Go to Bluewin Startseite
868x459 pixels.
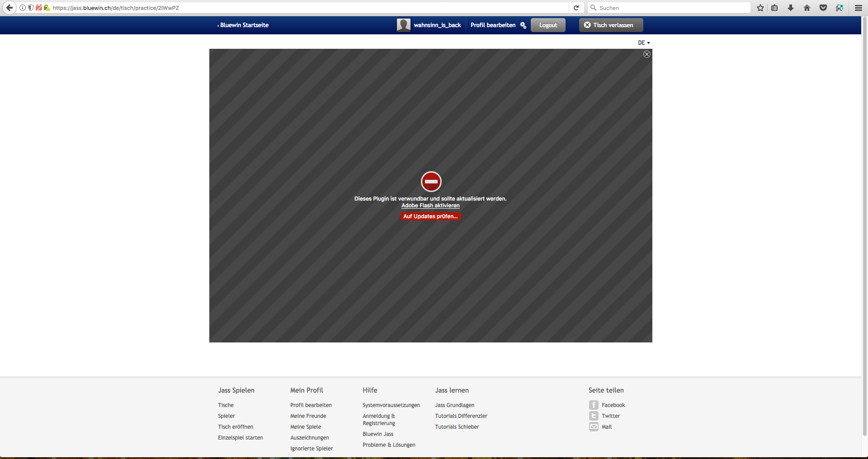point(244,25)
